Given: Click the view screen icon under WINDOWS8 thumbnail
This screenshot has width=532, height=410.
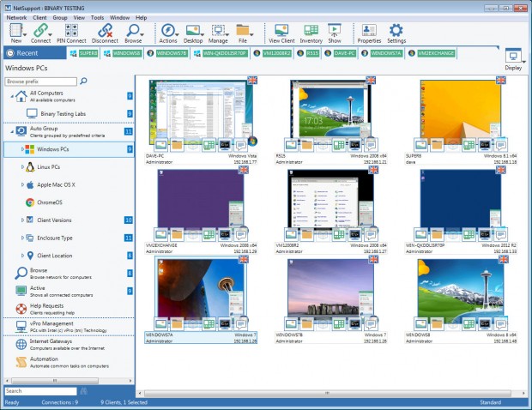Looking at the screenshot, I should coord(420,324).
